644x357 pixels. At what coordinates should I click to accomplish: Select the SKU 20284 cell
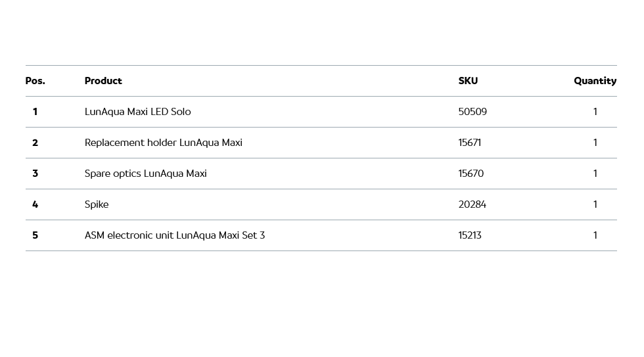click(472, 204)
